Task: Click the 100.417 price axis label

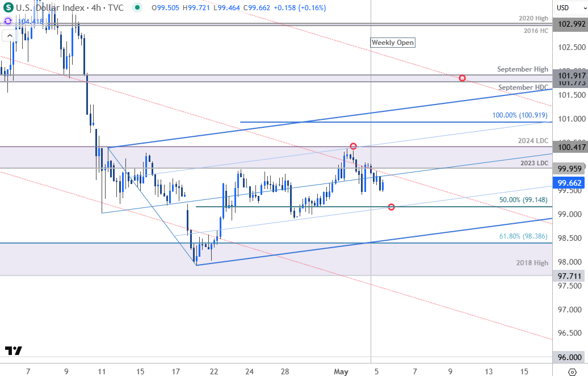Action: coord(571,147)
